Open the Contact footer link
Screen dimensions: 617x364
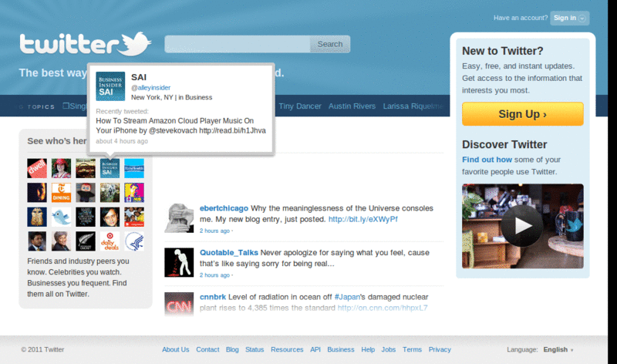pos(207,349)
